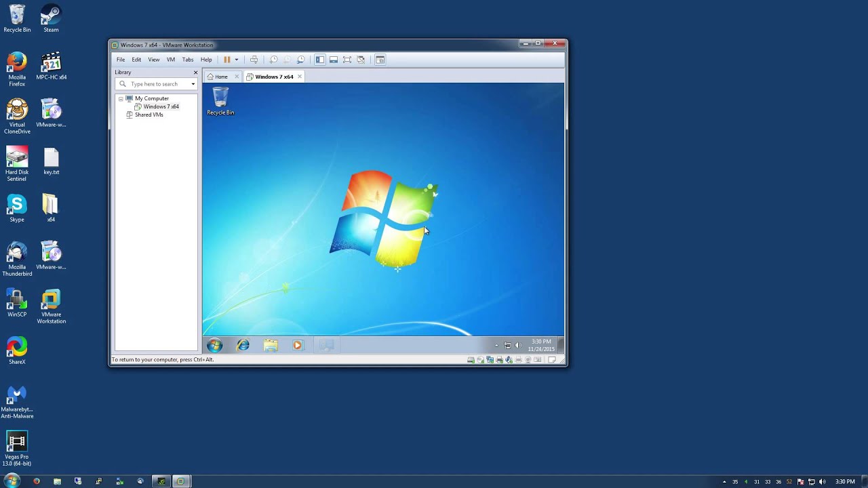Viewport: 868px width, 488px height.
Task: Open ShareX desktop shortcut
Action: tap(17, 350)
